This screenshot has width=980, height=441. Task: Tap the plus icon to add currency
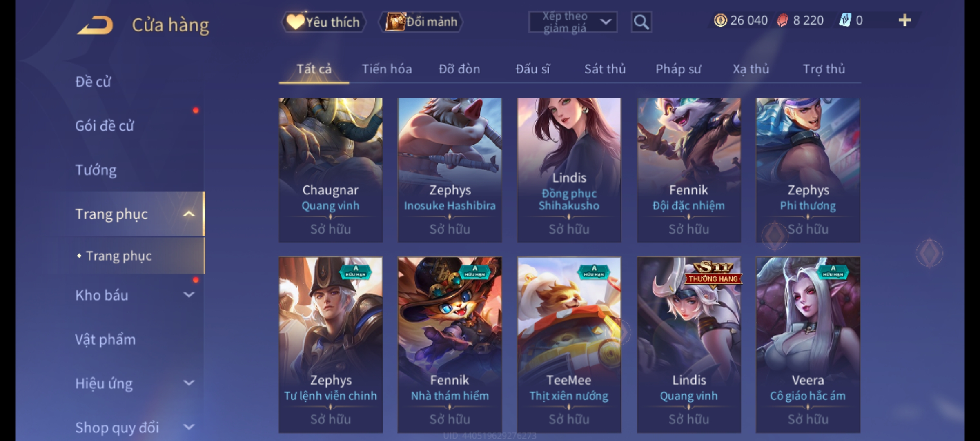click(x=905, y=20)
